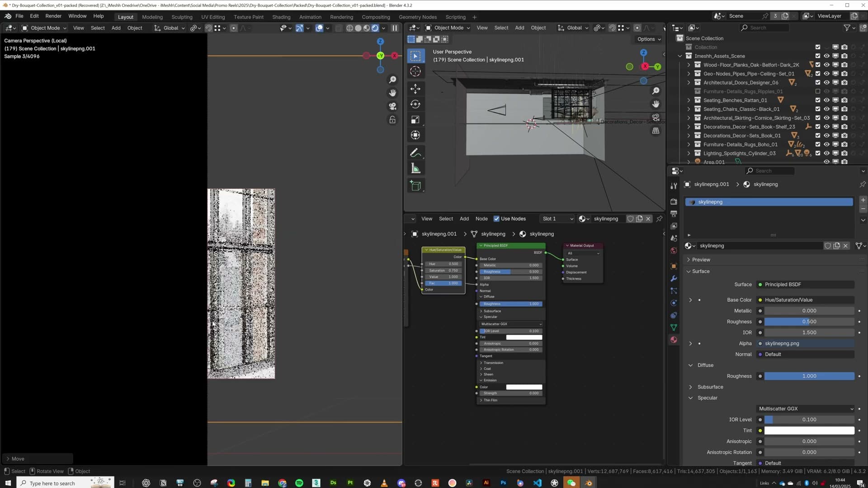Image resolution: width=868 pixels, height=488 pixels.
Task: Open the Slot 1 dropdown
Action: [x=557, y=219]
